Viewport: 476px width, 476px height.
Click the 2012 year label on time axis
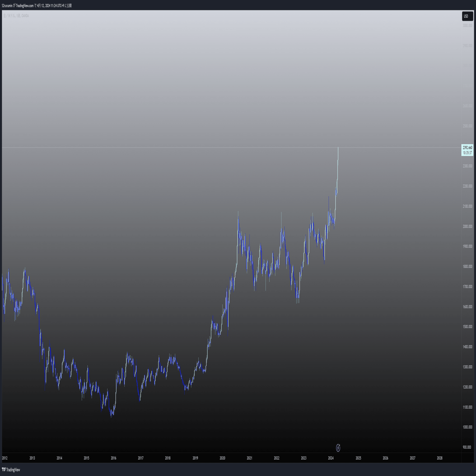point(5,458)
